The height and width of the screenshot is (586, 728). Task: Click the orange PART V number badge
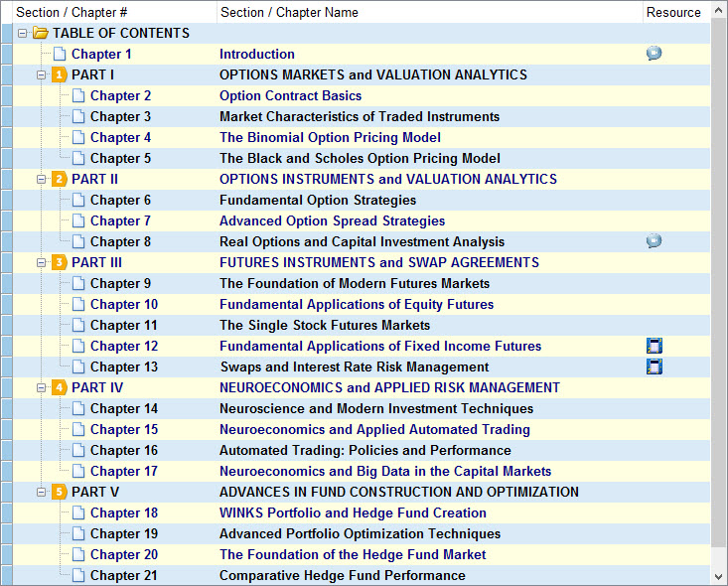(x=60, y=492)
